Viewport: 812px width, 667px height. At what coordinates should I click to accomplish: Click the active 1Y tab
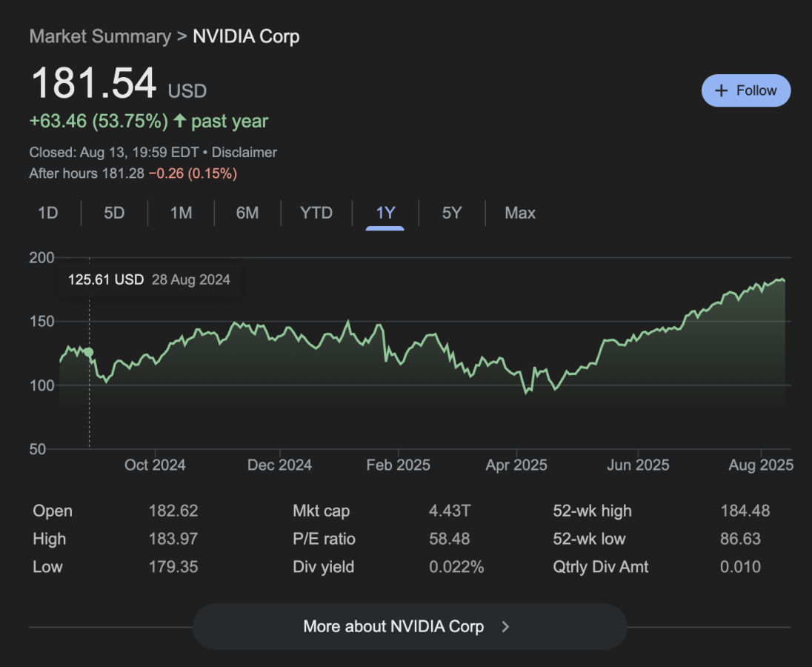coord(385,213)
